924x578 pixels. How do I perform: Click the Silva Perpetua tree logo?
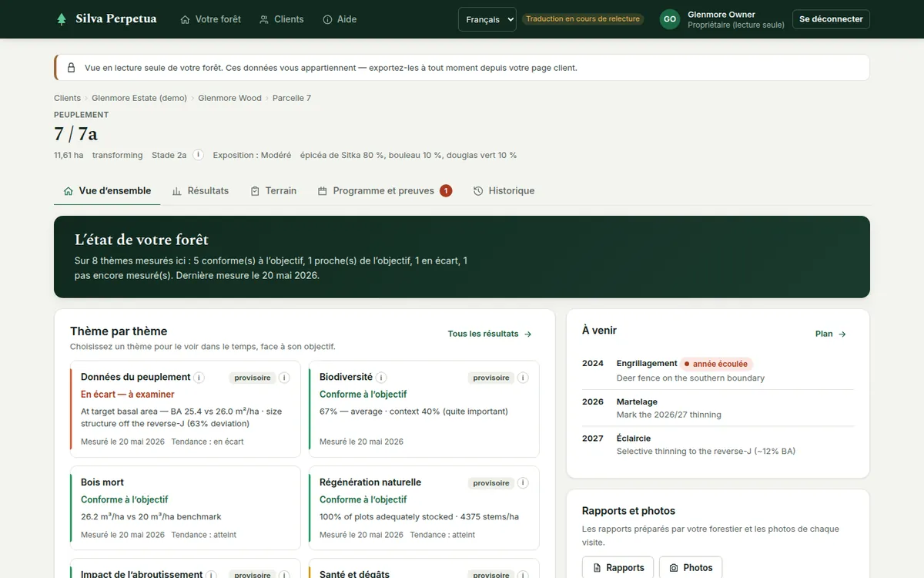tap(62, 19)
